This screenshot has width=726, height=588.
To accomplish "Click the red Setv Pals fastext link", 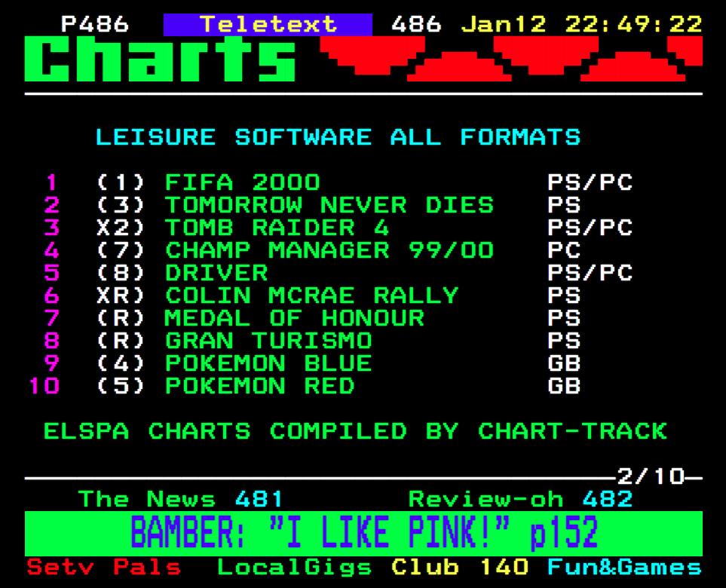I will pos(104,567).
